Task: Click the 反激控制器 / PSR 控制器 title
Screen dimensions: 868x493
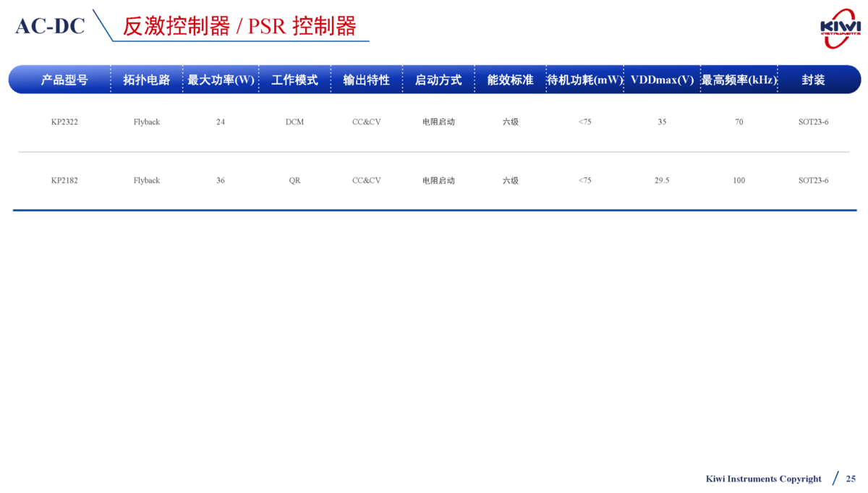Action: pyautogui.click(x=239, y=26)
